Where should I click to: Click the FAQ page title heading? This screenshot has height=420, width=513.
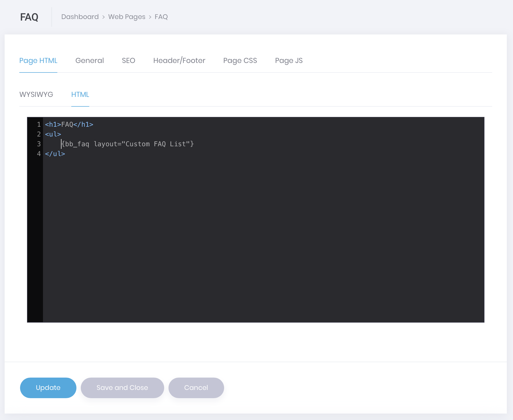pos(29,17)
